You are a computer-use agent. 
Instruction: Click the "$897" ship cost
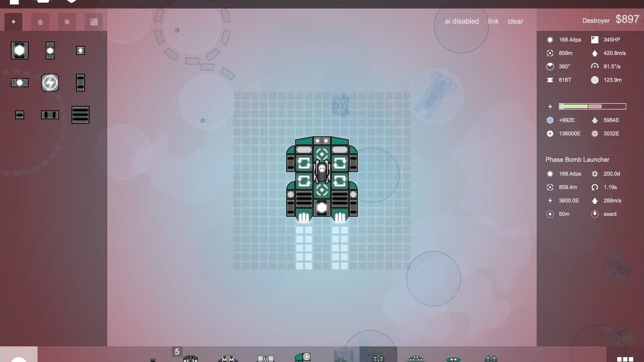(627, 19)
